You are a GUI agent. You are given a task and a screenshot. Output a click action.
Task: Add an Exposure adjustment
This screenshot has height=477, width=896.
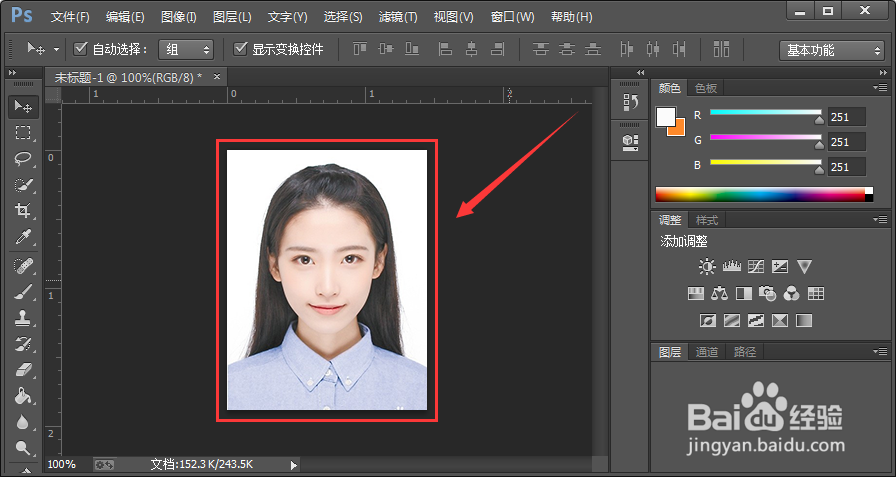[780, 266]
